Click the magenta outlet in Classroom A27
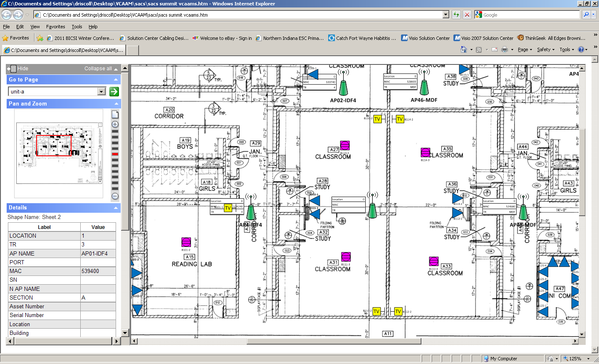This screenshot has height=364, width=599. click(345, 145)
